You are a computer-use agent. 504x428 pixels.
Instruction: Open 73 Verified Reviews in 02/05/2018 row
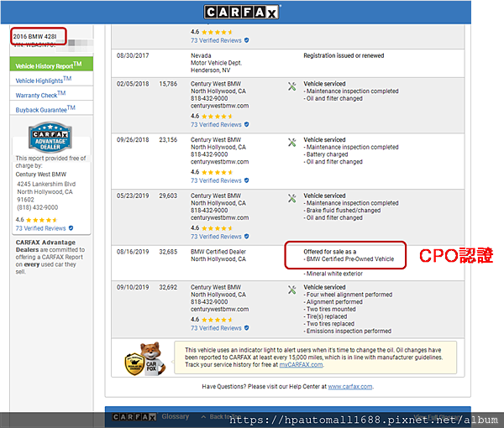pos(216,124)
